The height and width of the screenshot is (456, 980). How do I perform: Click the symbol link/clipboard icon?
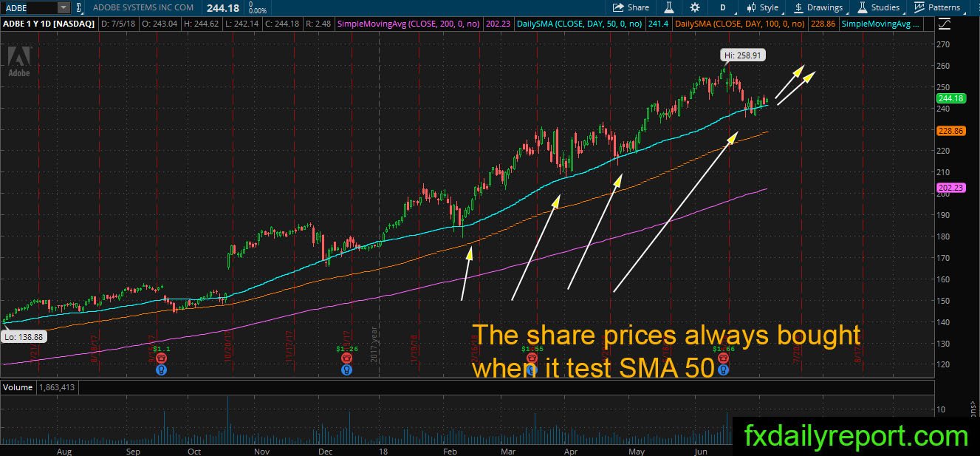pyautogui.click(x=79, y=7)
